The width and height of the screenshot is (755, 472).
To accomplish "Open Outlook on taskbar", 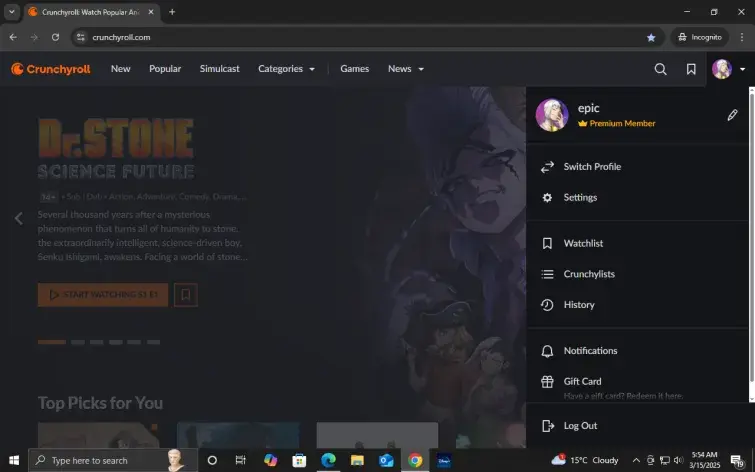I will [x=386, y=460].
